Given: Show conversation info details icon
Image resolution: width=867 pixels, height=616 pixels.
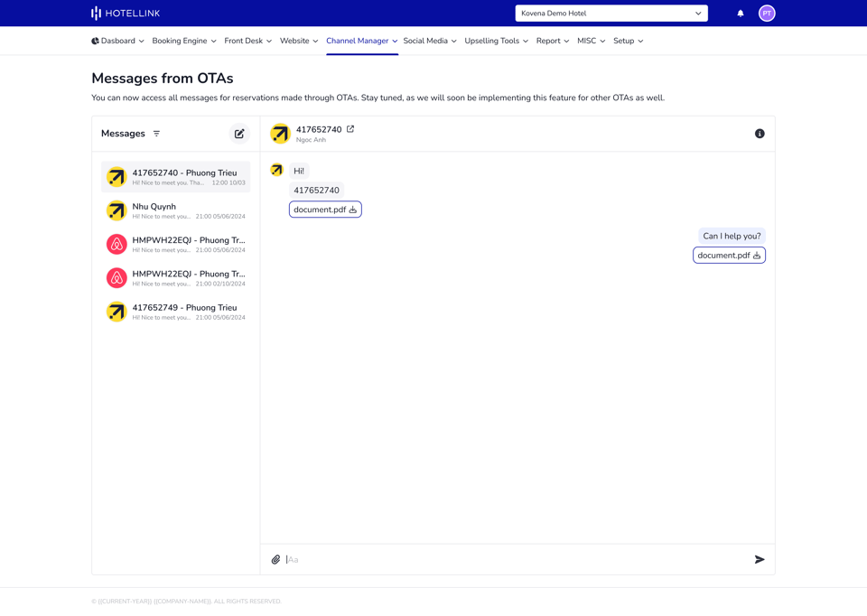Looking at the screenshot, I should [760, 134].
